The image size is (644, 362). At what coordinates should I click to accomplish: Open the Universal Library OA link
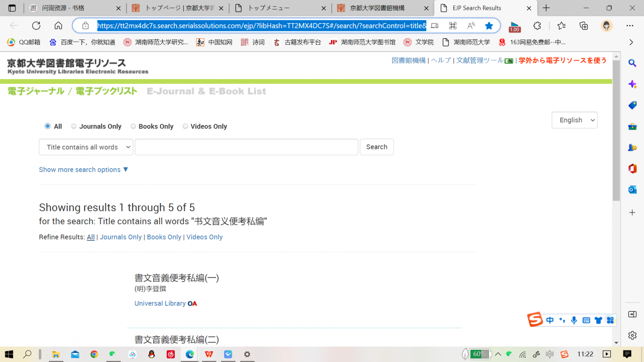pyautogui.click(x=160, y=303)
